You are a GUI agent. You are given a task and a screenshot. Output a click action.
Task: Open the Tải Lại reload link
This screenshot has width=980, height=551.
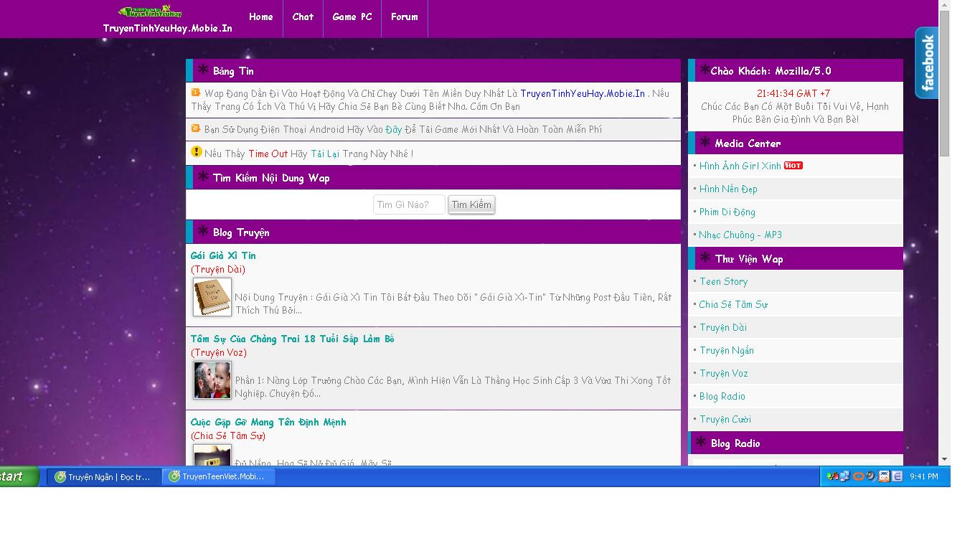[x=325, y=154]
